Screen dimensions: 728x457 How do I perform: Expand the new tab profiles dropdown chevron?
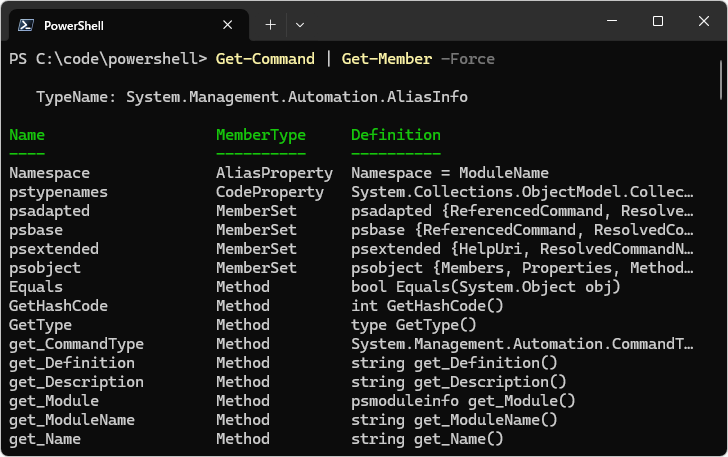300,24
